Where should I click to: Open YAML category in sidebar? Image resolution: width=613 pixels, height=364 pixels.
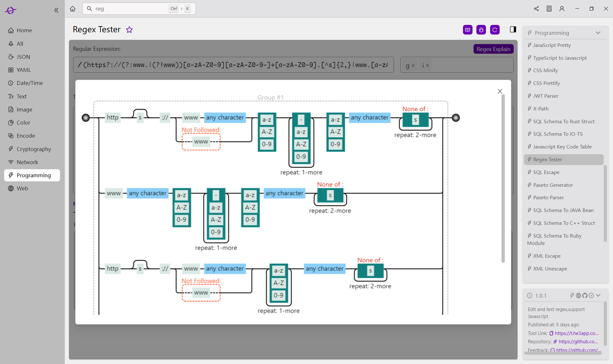point(32,70)
